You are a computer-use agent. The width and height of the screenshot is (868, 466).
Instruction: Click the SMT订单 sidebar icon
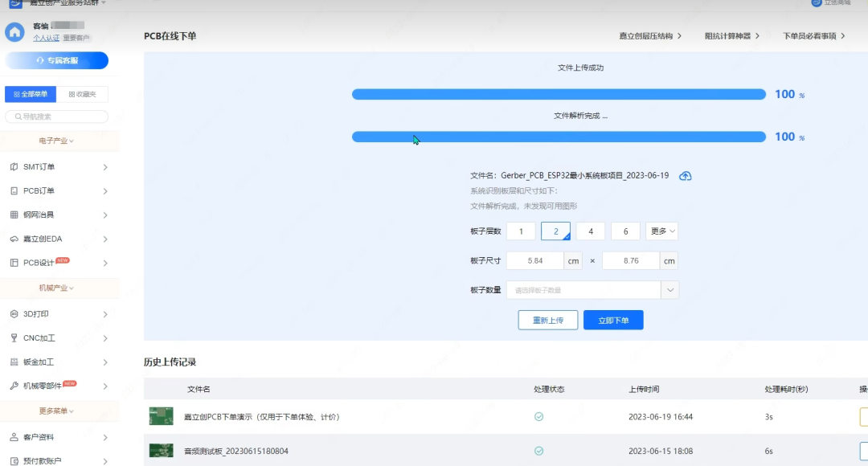[14, 167]
